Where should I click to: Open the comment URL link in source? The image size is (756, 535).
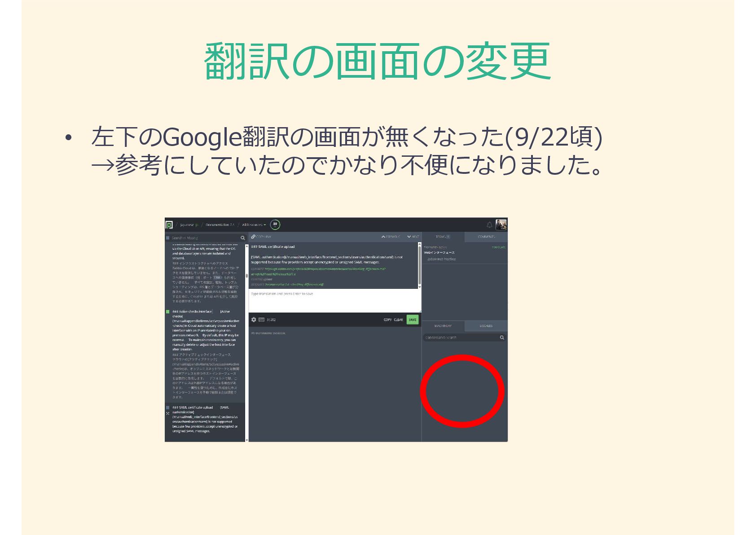point(318,271)
